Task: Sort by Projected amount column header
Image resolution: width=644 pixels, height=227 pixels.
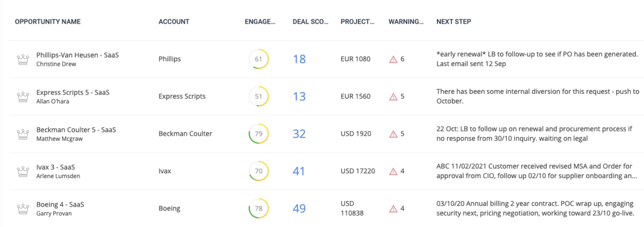Action: click(x=357, y=22)
